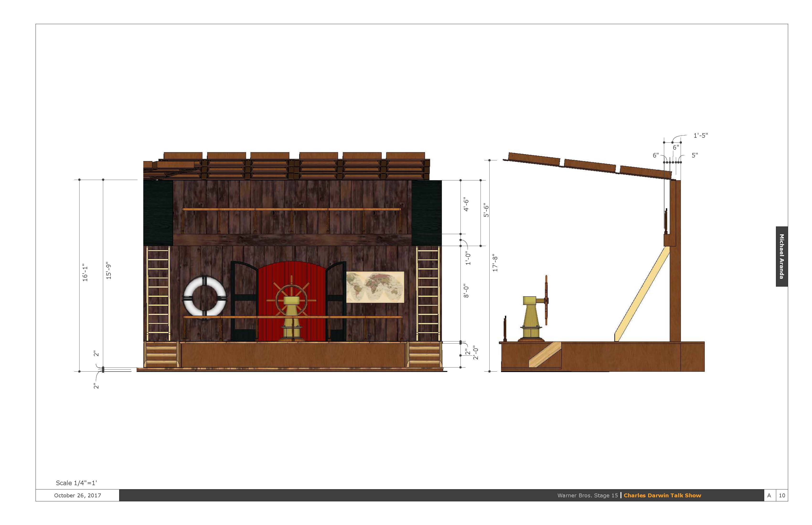Click the October 26, 2017 date field
The height and width of the screenshot is (525, 812).
click(x=77, y=495)
